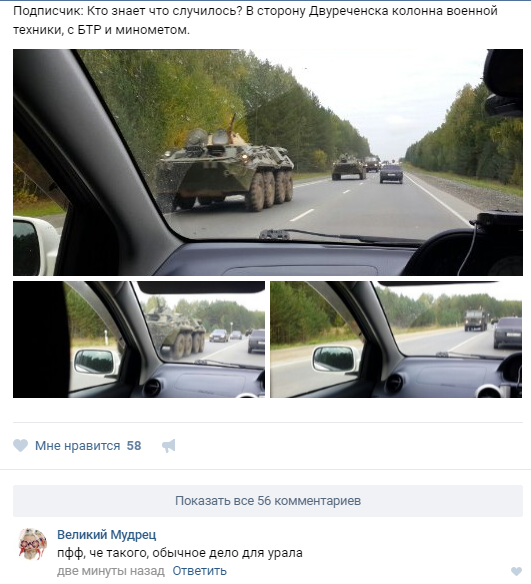Expand all 56 comments

pos(268,501)
